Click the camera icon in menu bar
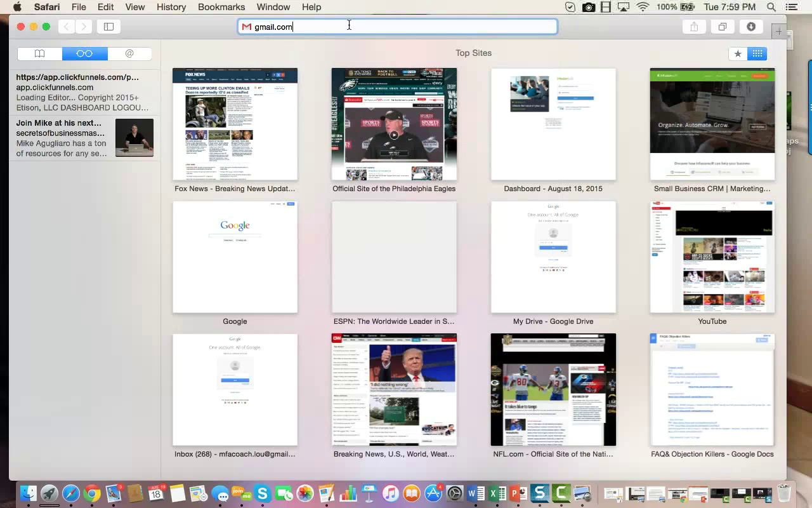Screen dimensions: 812x508 pos(589,7)
